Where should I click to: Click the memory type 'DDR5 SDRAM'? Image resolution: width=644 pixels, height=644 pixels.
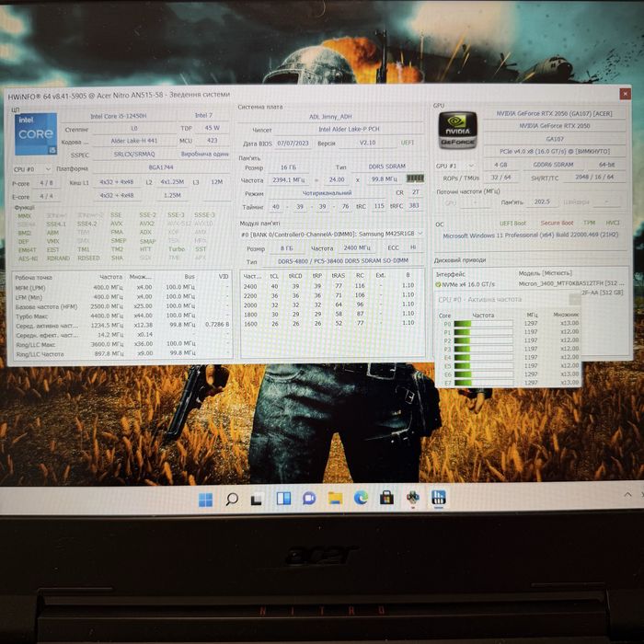[386, 167]
